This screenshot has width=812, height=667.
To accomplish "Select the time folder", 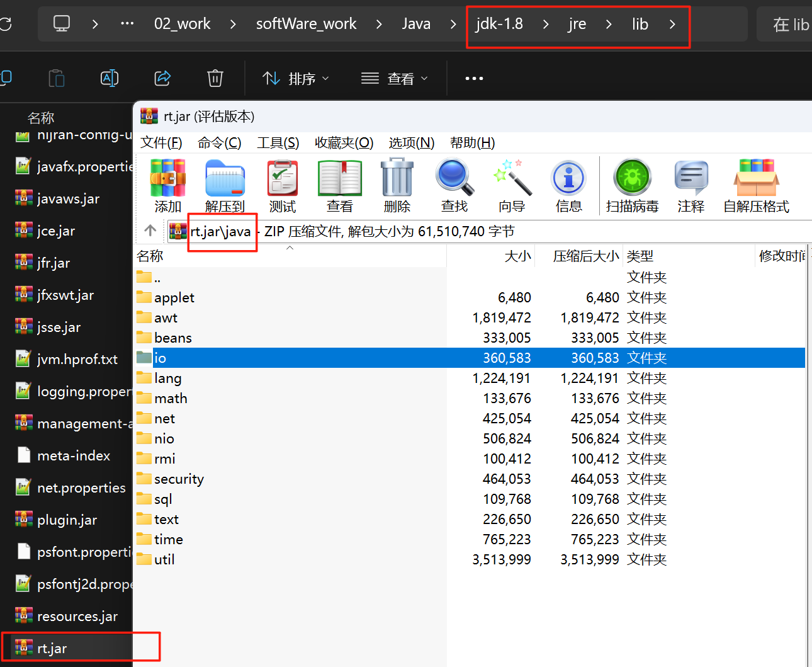I will (x=168, y=539).
